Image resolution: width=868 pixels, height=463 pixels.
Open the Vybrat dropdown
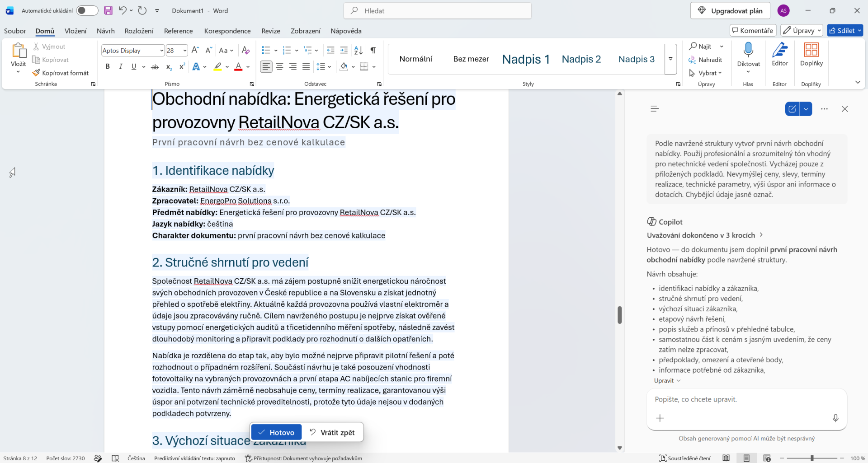tap(705, 73)
